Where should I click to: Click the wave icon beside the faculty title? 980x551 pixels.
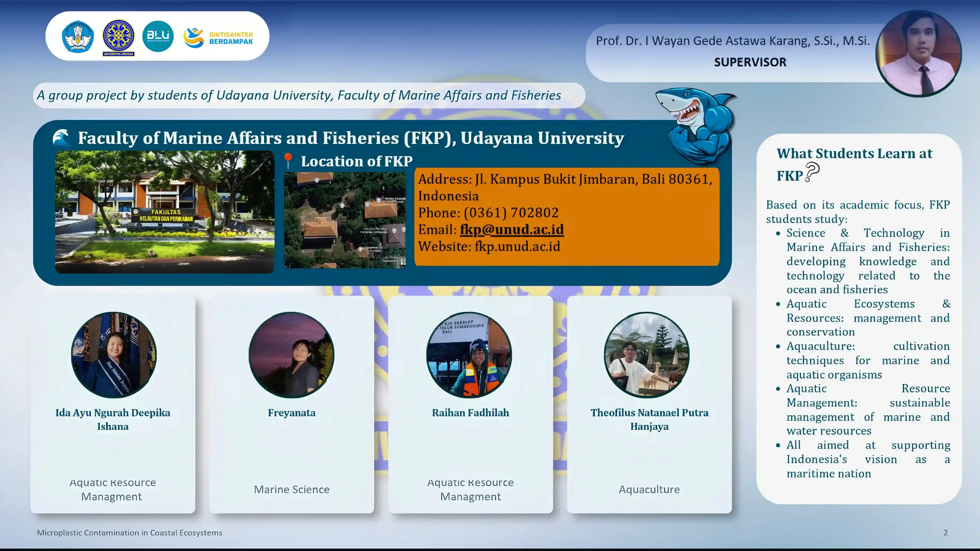point(62,138)
